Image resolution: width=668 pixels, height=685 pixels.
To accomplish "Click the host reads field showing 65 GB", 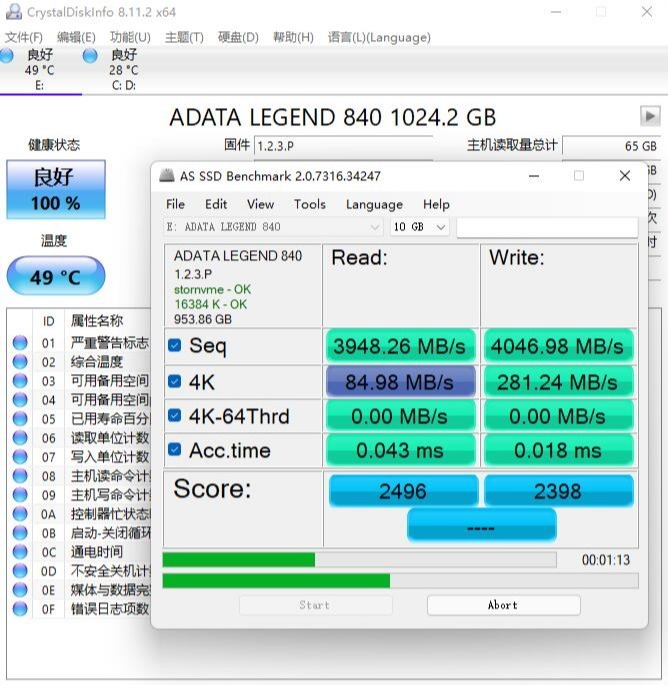I will click(x=611, y=145).
